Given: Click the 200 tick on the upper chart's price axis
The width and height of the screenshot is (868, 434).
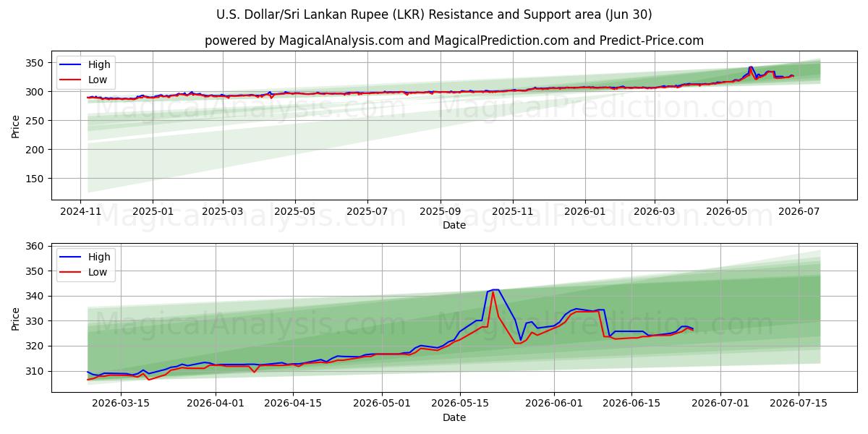Looking at the screenshot, I should (36, 150).
